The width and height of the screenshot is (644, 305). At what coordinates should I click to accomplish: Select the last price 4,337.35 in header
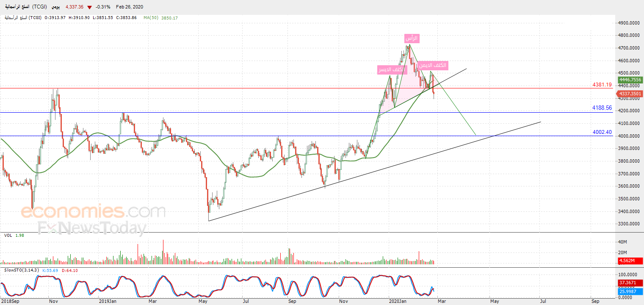75,7
